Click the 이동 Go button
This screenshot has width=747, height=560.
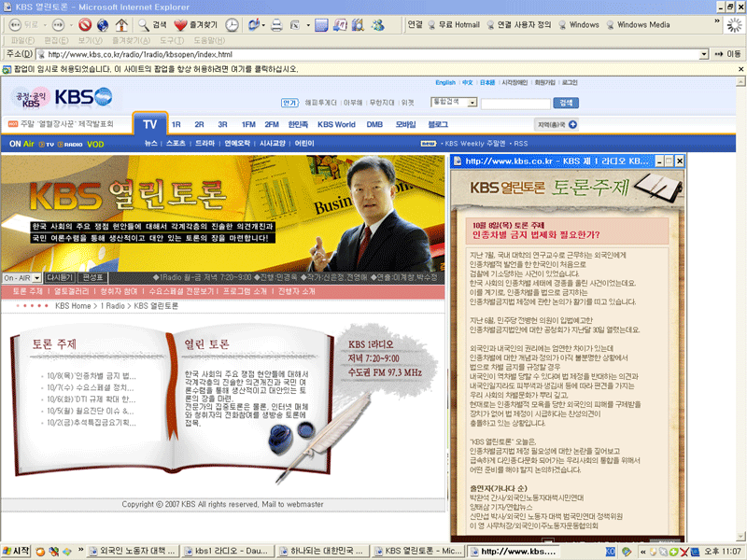tap(728, 54)
